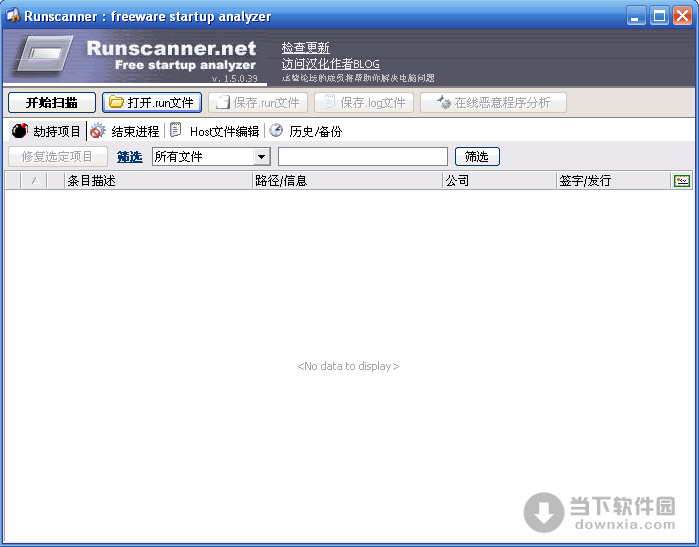Click the Runscanner title bar app icon

[13, 16]
